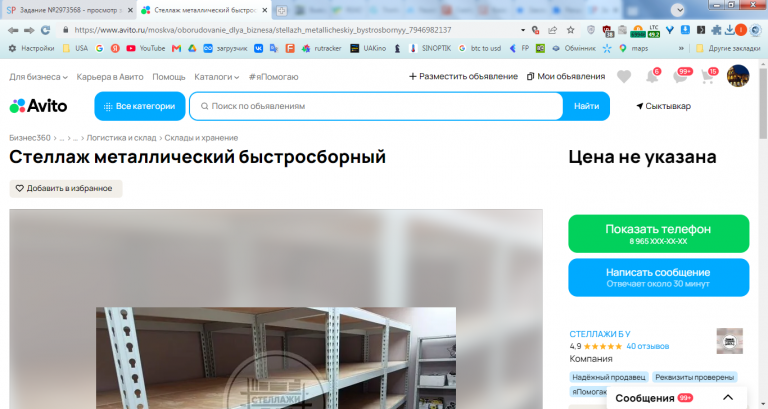Image resolution: width=768 pixels, height=409 pixels.
Task: Change location Сыктывкар
Action: (663, 106)
